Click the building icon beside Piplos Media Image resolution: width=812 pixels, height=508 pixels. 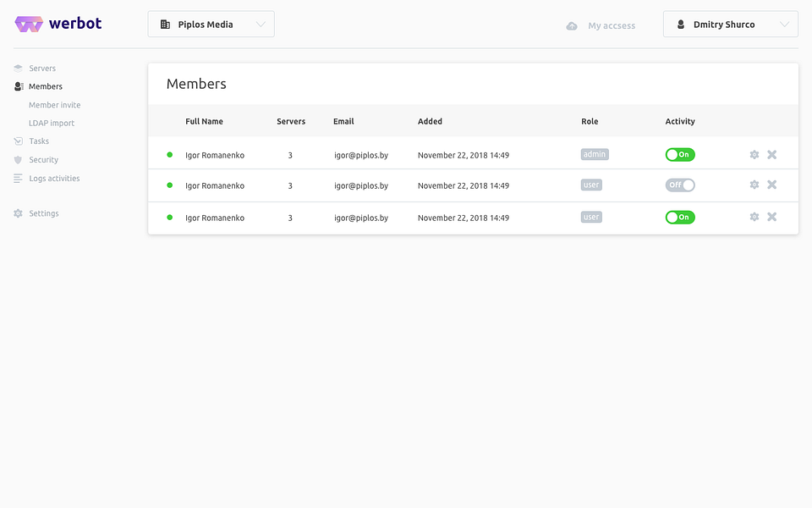click(x=165, y=25)
